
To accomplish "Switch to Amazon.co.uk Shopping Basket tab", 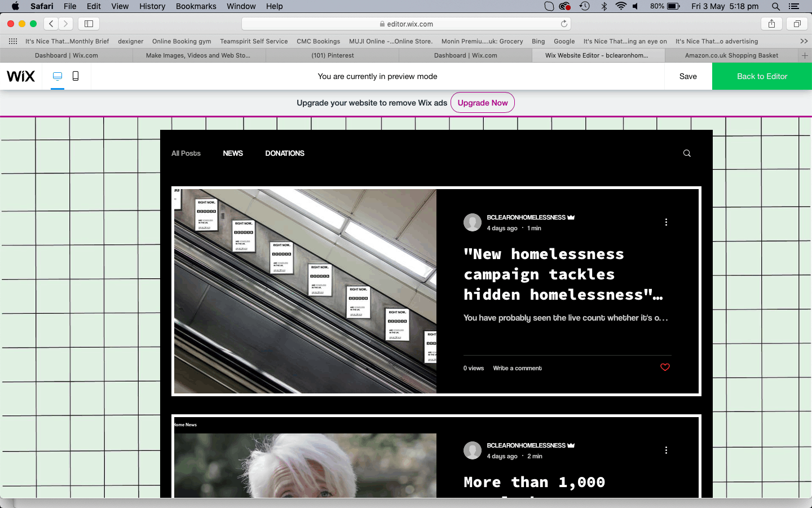I will coord(731,55).
